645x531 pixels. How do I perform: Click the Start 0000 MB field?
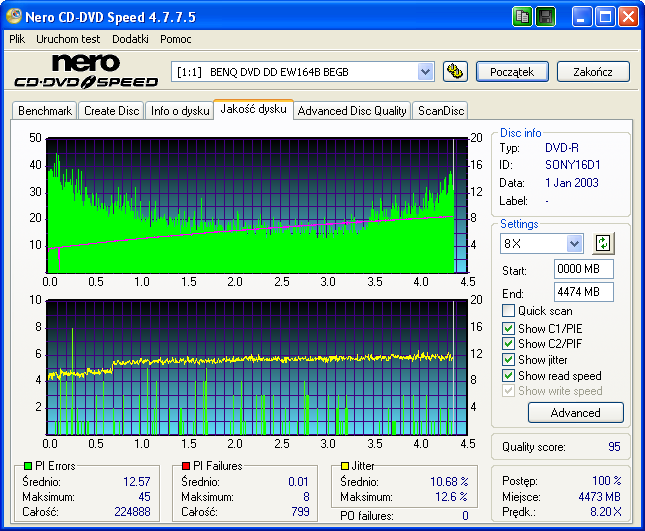(584, 269)
